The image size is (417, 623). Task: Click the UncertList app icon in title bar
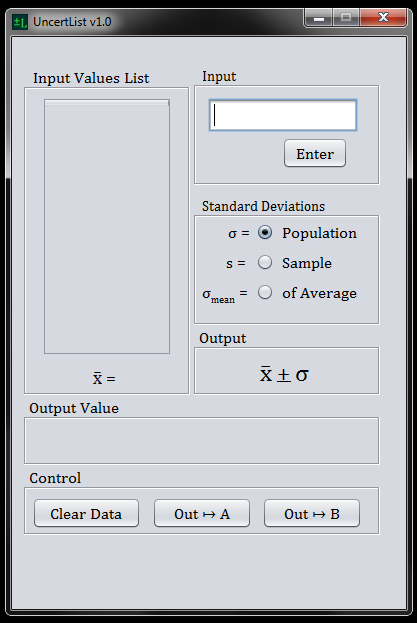click(x=19, y=22)
